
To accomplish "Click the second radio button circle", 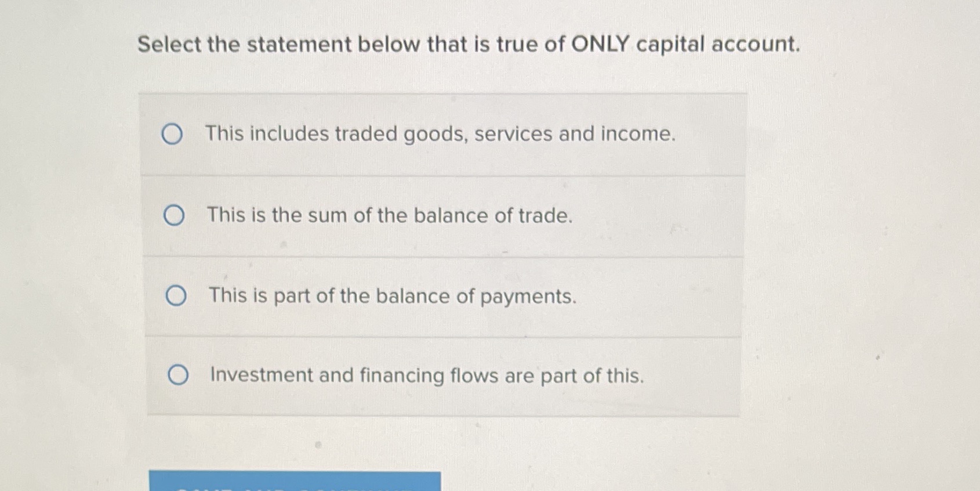I will (x=173, y=216).
